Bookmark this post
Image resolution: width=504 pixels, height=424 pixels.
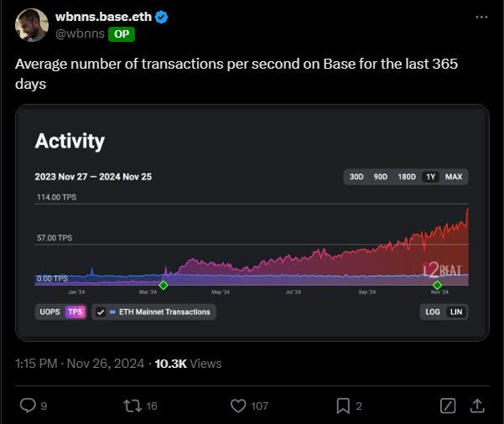coord(343,406)
